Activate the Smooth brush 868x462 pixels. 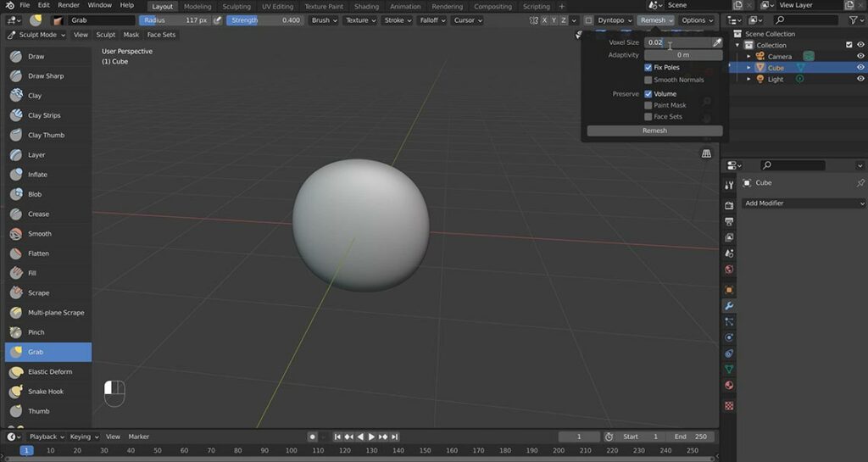[x=48, y=233]
